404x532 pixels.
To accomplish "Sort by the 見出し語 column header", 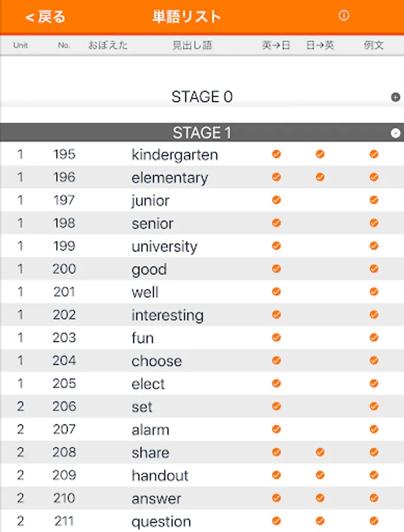I will [x=192, y=45].
